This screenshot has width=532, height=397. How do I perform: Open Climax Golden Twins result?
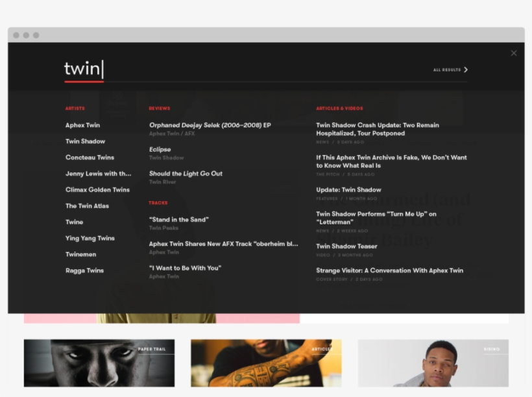(x=97, y=189)
